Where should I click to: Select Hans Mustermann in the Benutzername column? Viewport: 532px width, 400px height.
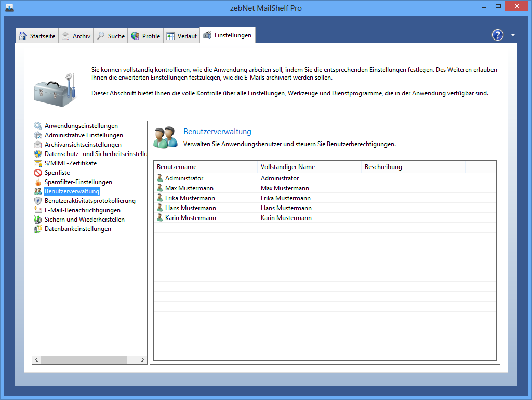pos(191,208)
